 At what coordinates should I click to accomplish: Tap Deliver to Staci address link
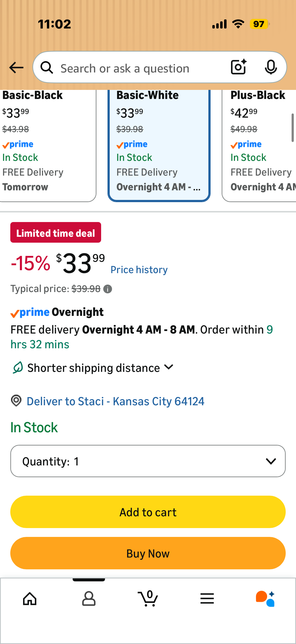coord(115,402)
